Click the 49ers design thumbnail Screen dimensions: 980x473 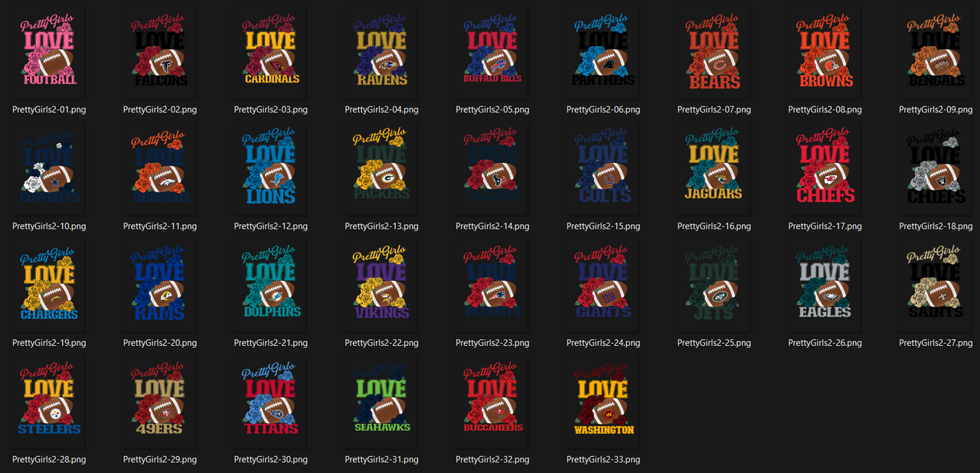[x=160, y=401]
